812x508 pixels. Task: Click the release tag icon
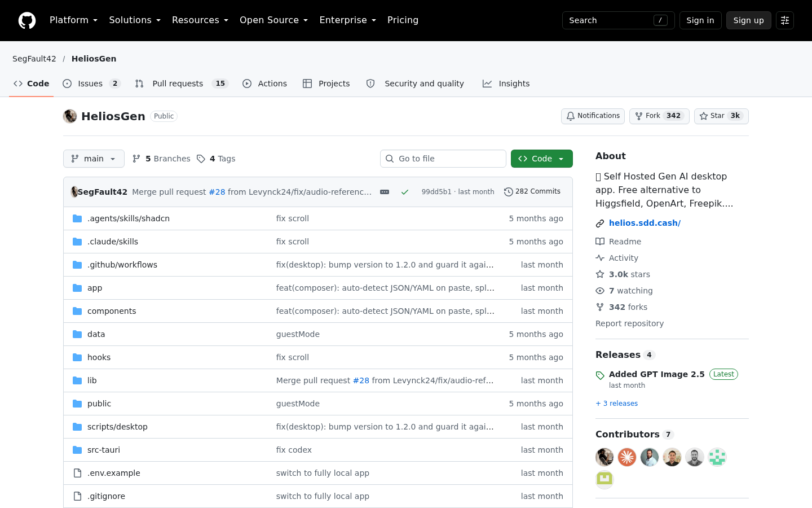point(600,375)
